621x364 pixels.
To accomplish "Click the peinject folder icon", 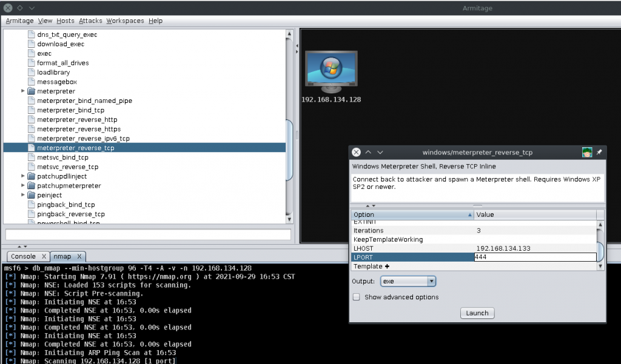I will (32, 195).
